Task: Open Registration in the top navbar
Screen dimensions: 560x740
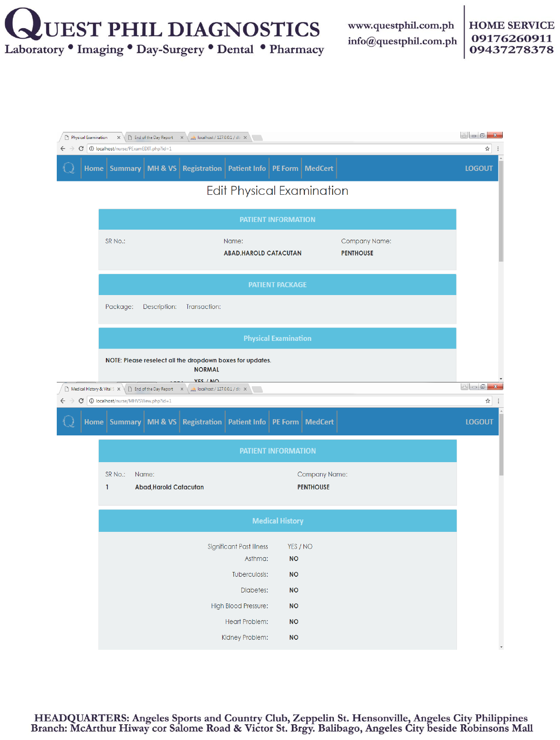Action: coord(202,169)
